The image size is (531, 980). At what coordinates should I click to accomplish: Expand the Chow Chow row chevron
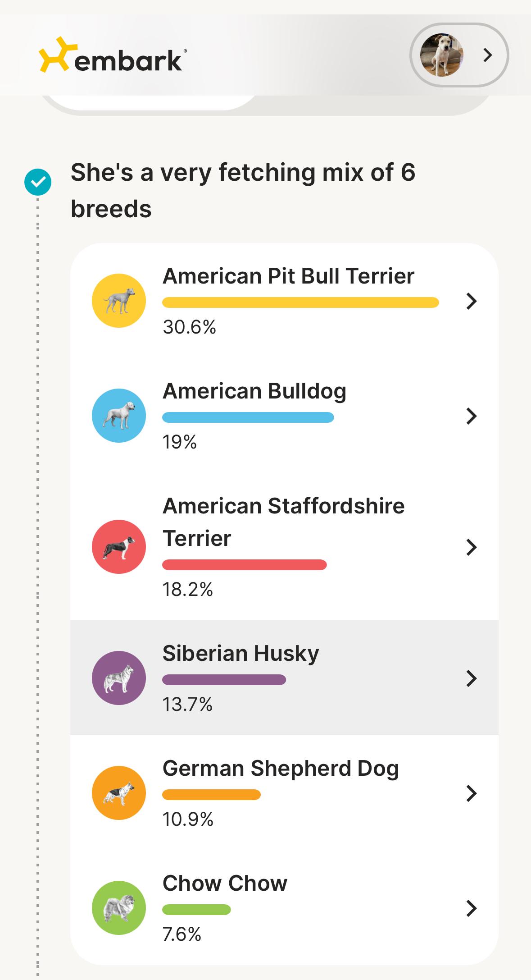tap(471, 908)
